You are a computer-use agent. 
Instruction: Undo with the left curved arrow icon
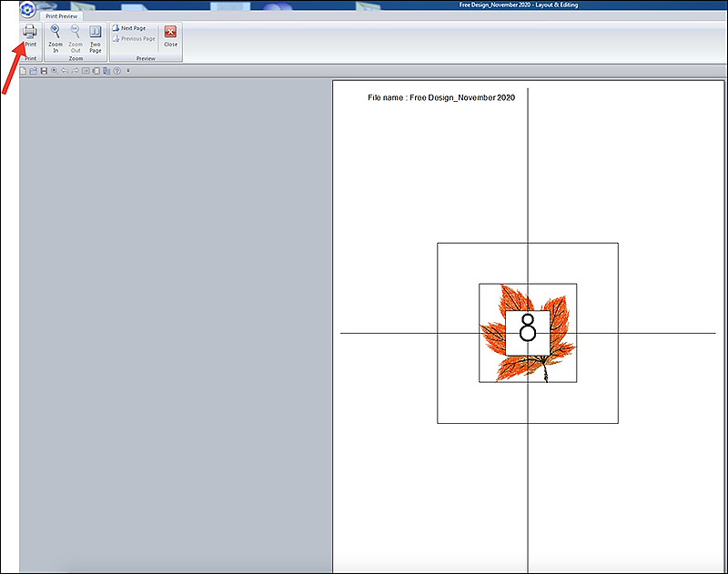pyautogui.click(x=65, y=70)
